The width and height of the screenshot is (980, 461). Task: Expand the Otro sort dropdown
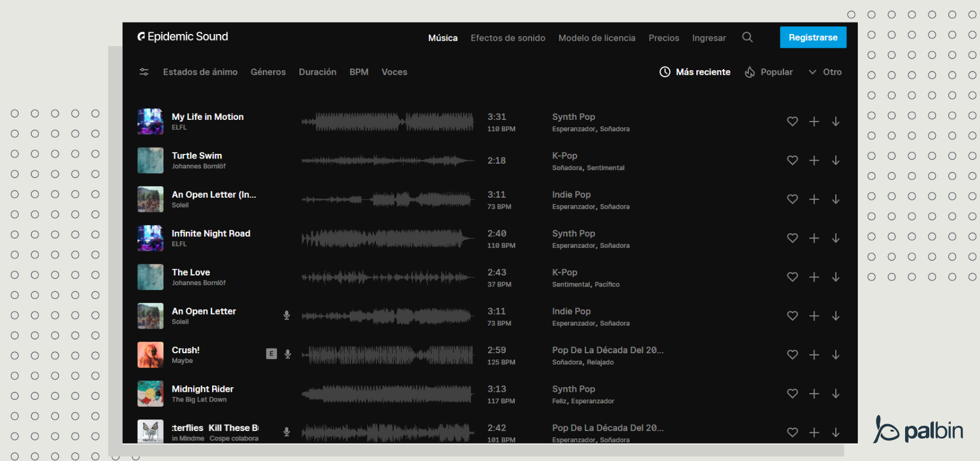pyautogui.click(x=825, y=72)
